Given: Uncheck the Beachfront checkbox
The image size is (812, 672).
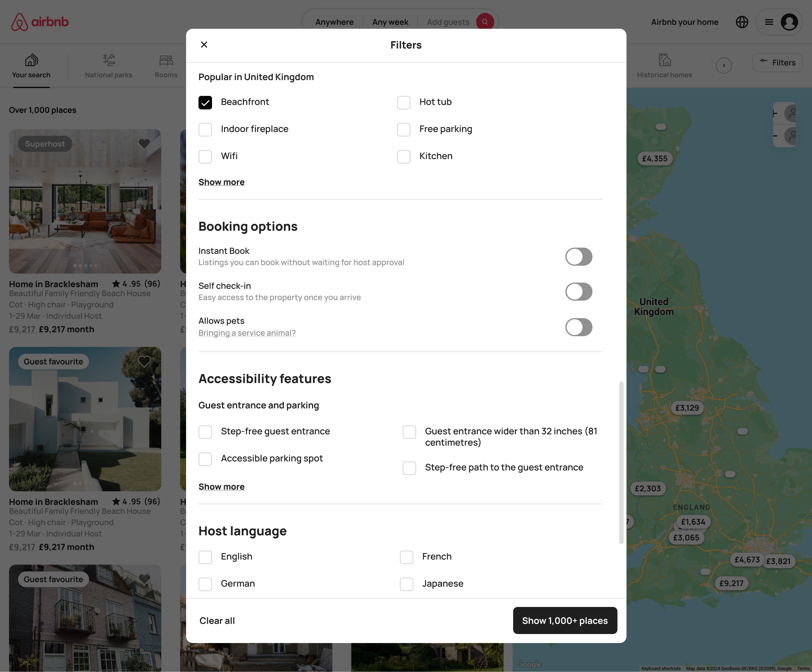Looking at the screenshot, I should coord(205,103).
